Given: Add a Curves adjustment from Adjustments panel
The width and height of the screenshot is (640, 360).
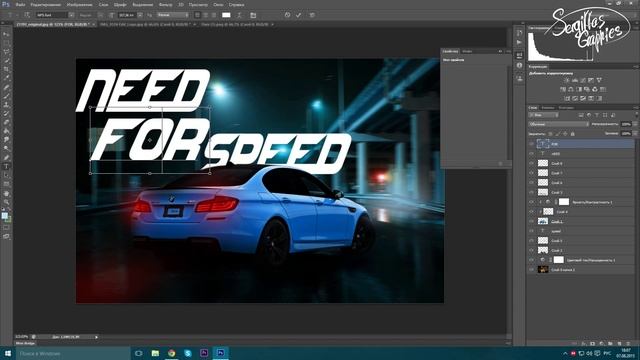Looking at the screenshot, I should click(x=583, y=80).
